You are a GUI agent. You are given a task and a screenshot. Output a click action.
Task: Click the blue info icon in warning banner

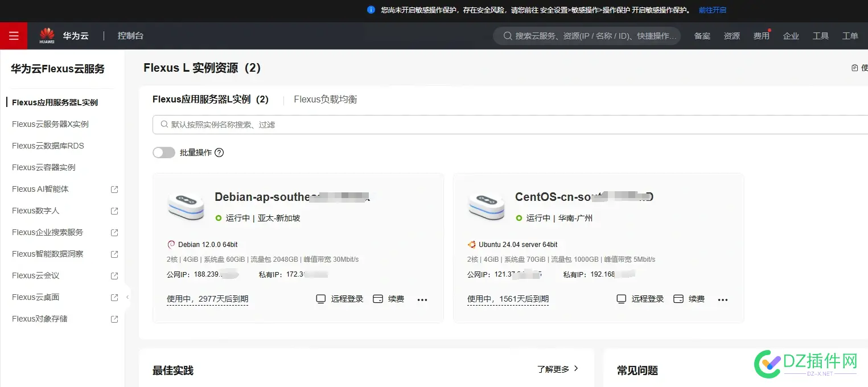(371, 10)
